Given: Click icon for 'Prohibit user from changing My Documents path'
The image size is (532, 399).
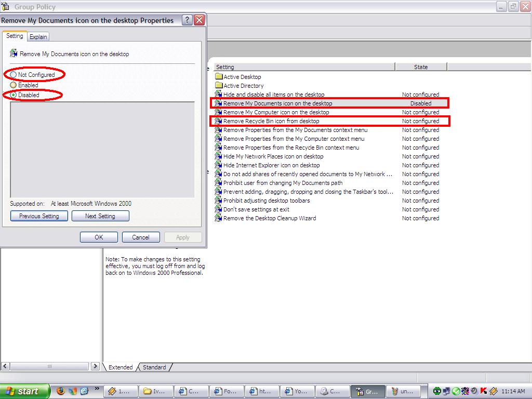Looking at the screenshot, I should click(219, 182).
